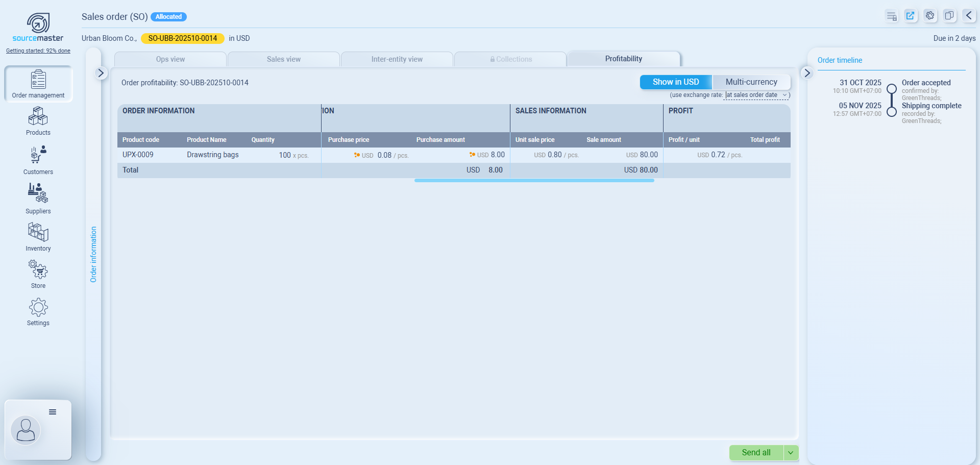This screenshot has height=465, width=980.
Task: Go to the Customers sidebar icon
Action: point(38,160)
